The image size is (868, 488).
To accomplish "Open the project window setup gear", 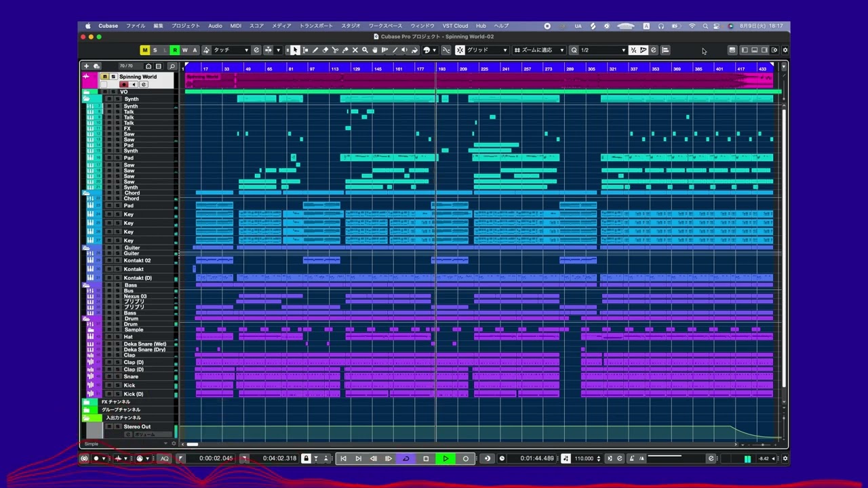I will [785, 50].
